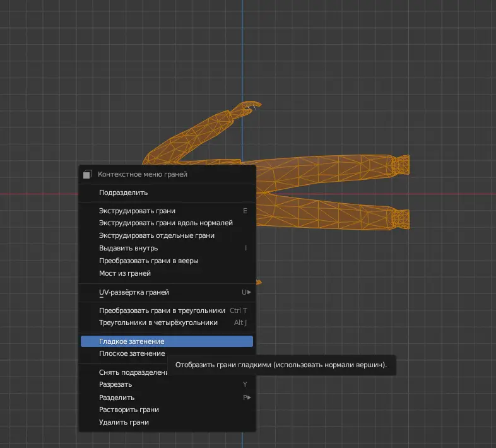Click Растворить грани
The height and width of the screenshot is (448, 496).
(129, 410)
